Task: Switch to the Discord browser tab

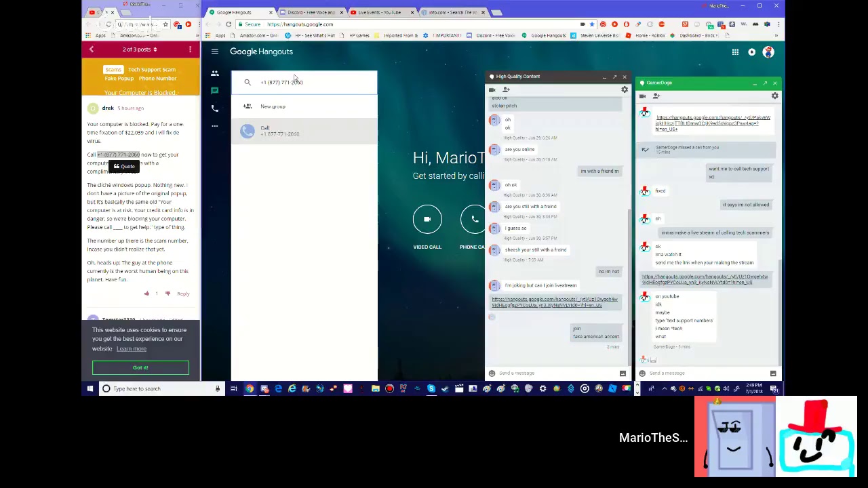Action: (311, 12)
